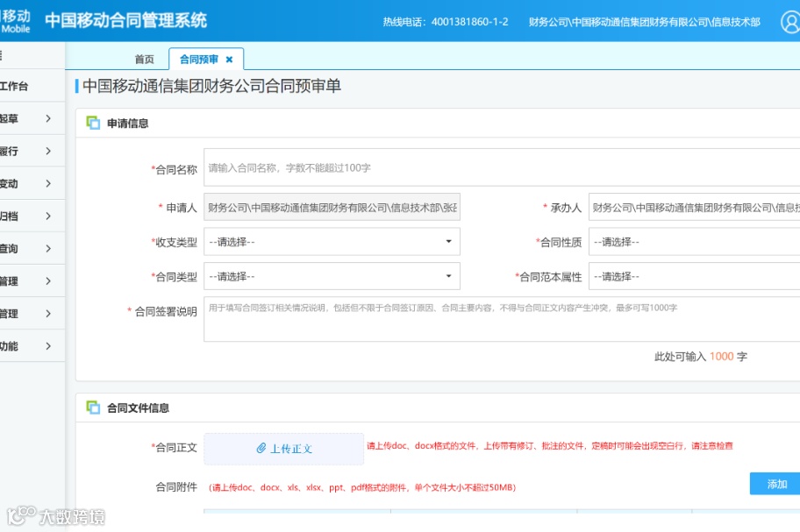Image resolution: width=800 pixels, height=532 pixels.
Task: Click the China Mobile logo
Action: click(15, 21)
